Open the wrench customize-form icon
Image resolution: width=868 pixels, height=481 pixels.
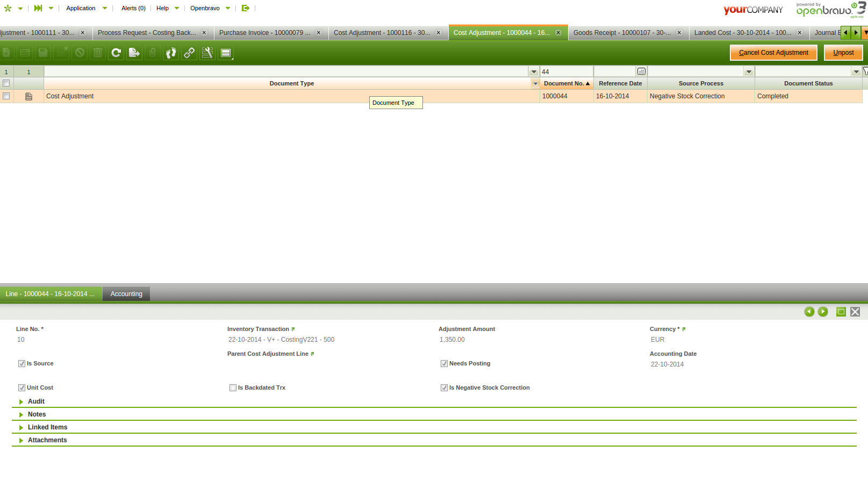207,53
